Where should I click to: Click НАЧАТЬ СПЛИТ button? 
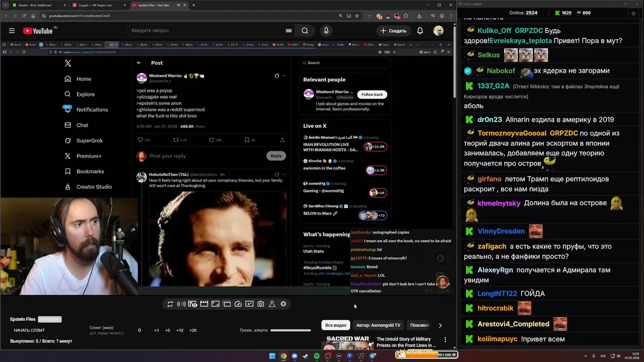tap(29, 330)
